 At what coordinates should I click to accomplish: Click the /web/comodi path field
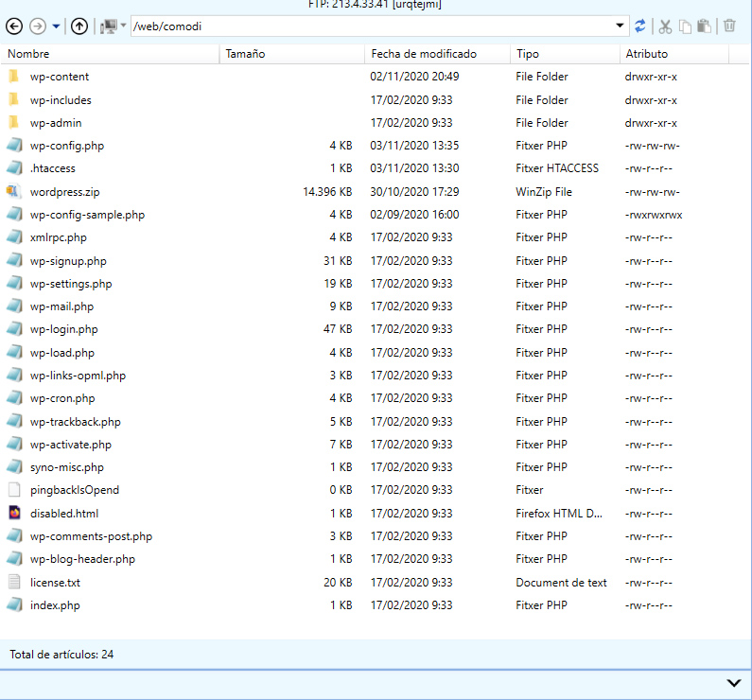tap(369, 26)
